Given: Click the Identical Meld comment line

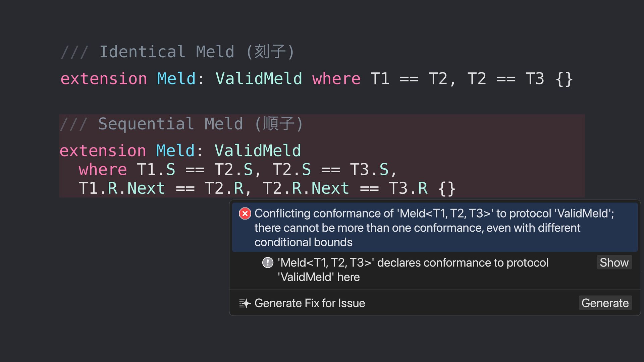Looking at the screenshot, I should (x=177, y=52).
